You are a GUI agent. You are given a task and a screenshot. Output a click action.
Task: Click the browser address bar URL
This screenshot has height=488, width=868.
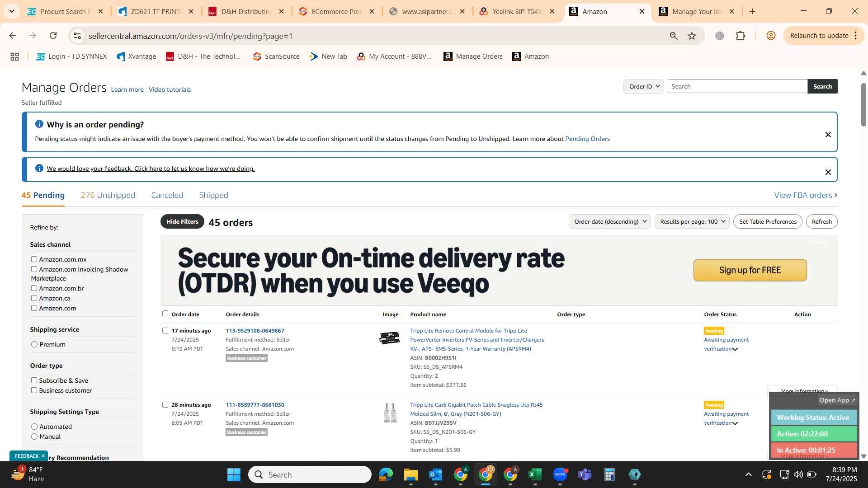coord(190,36)
